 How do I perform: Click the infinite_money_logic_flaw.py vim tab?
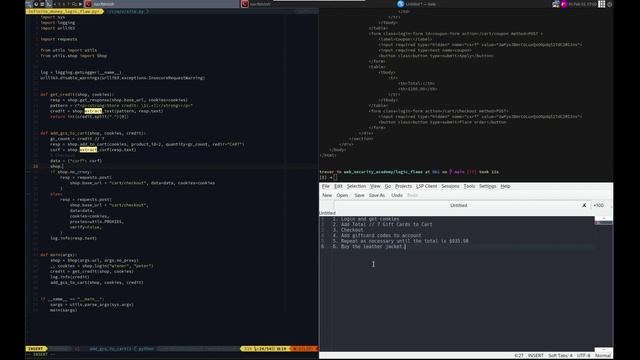(x=64, y=11)
